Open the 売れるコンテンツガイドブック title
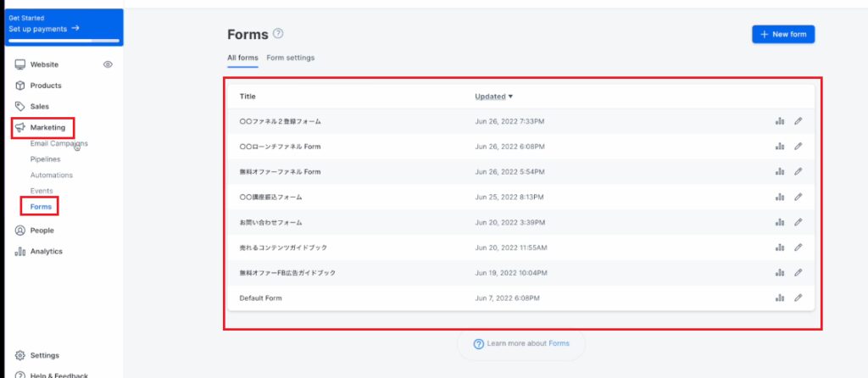 tap(283, 247)
